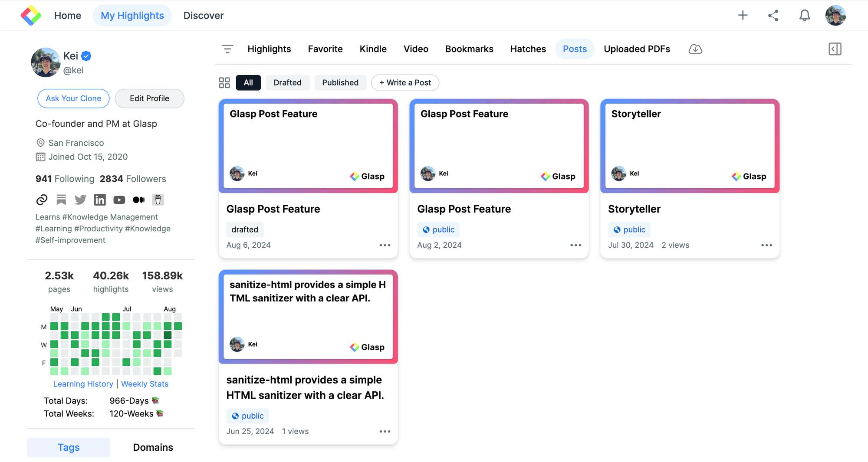Filter posts by Published
This screenshot has height=462, width=868.
click(x=340, y=83)
